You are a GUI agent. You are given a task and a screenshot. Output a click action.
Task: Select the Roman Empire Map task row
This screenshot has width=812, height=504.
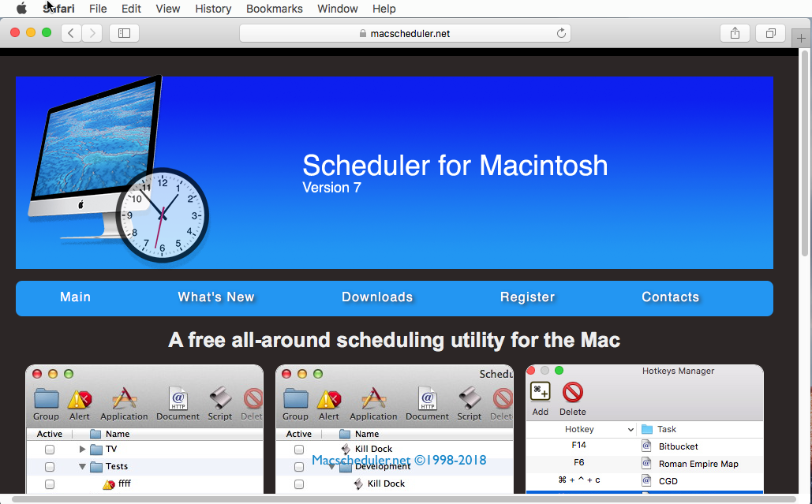(645, 464)
